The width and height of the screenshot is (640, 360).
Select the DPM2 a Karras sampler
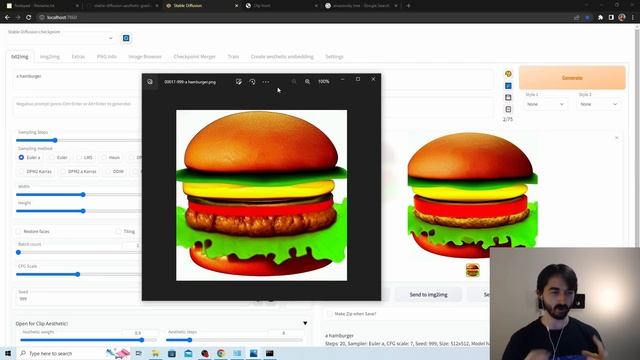pyautogui.click(x=78, y=172)
